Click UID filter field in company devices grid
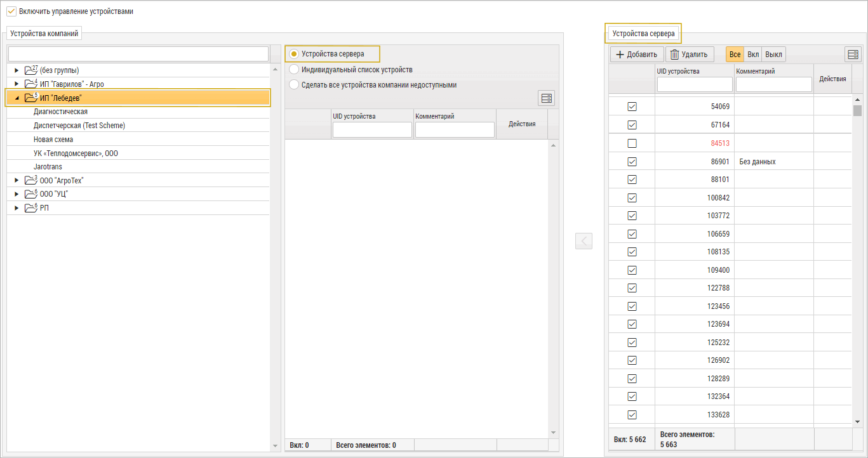 pyautogui.click(x=372, y=129)
